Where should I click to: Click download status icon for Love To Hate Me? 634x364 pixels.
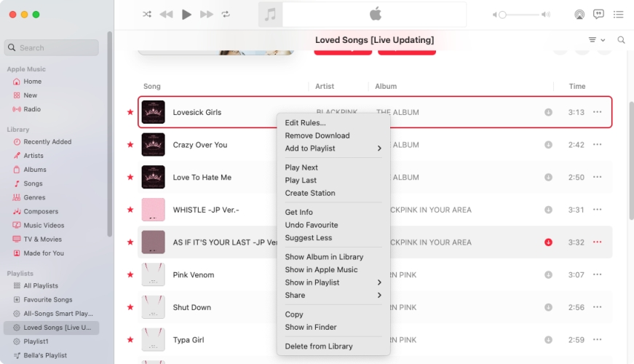tap(548, 177)
